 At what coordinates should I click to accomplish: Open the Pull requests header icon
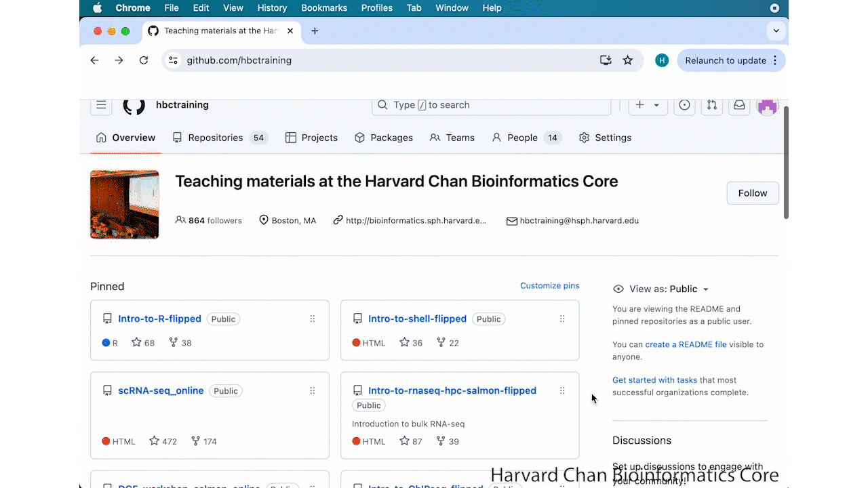(x=711, y=105)
